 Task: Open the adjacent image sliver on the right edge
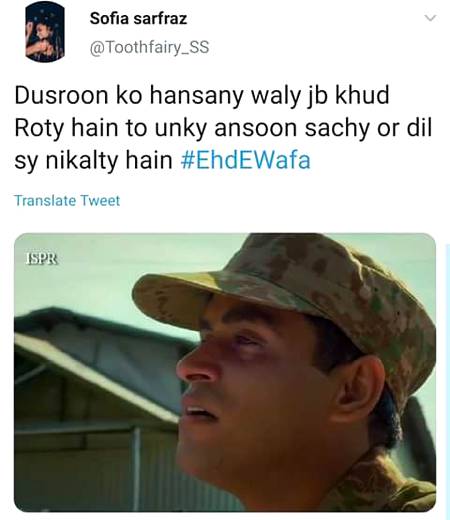tap(448, 380)
